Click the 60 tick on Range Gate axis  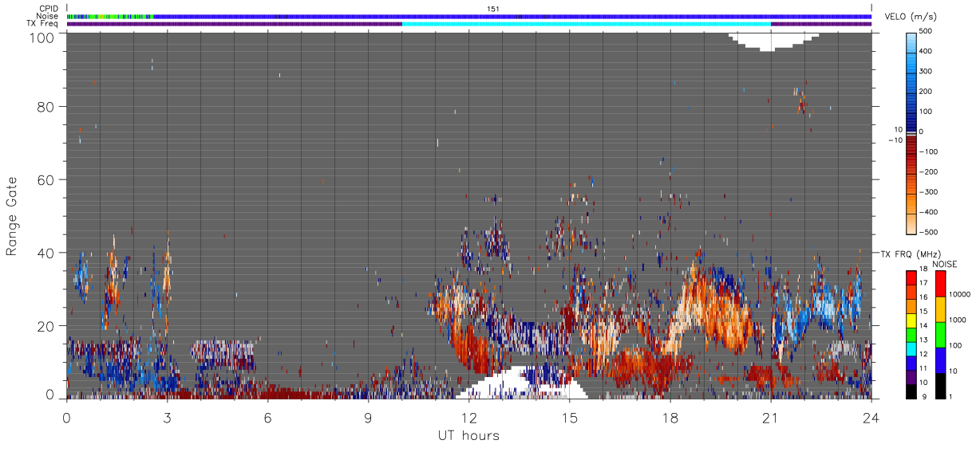click(46, 180)
